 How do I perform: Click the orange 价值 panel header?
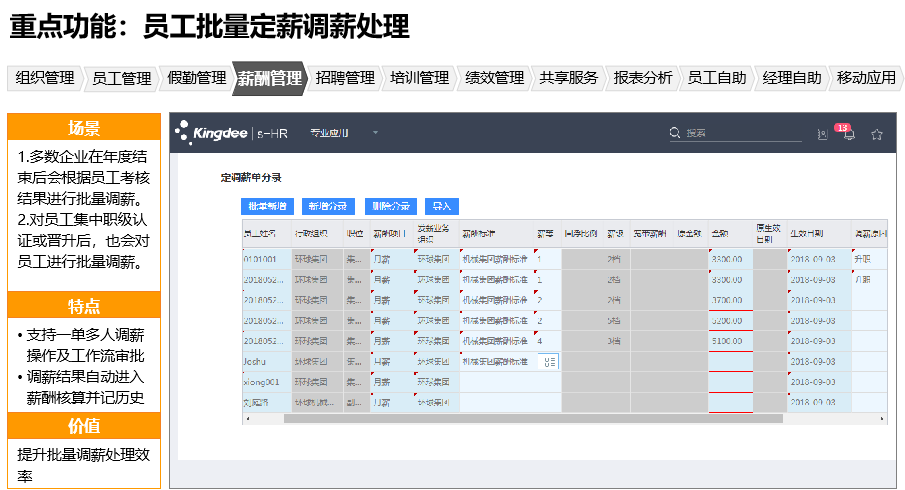84,425
